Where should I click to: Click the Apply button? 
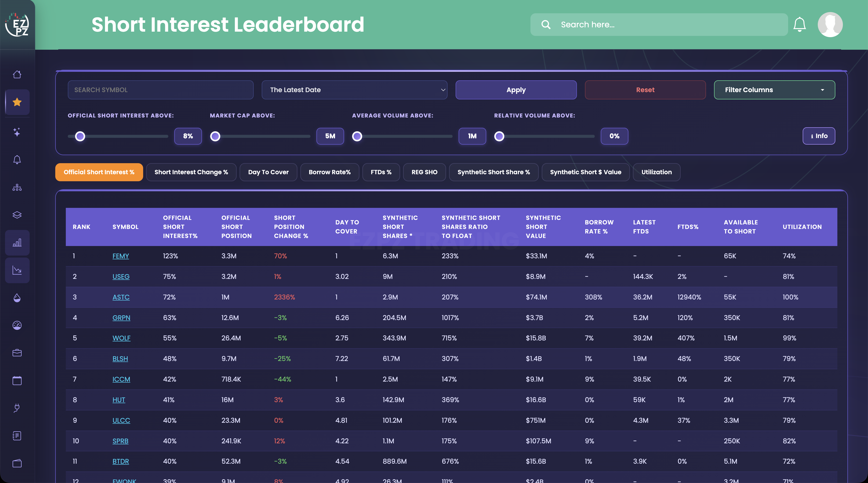click(516, 90)
